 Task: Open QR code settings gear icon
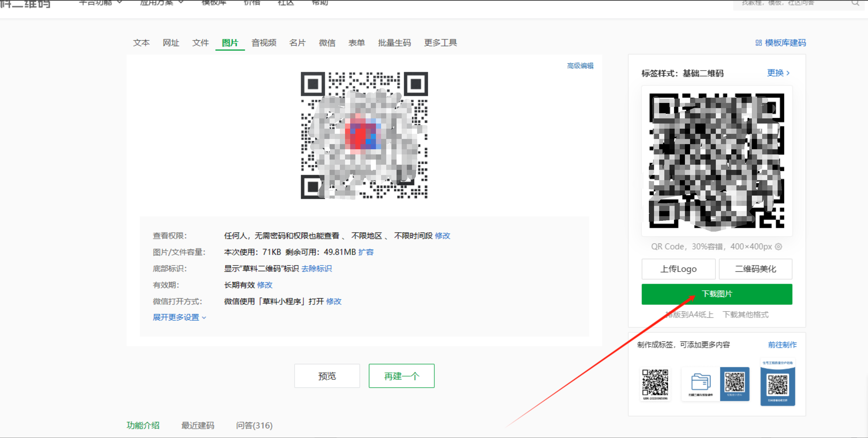pos(778,247)
